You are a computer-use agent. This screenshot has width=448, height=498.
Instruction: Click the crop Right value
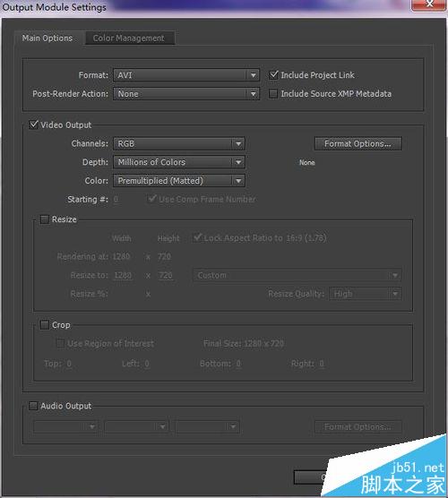pos(322,364)
